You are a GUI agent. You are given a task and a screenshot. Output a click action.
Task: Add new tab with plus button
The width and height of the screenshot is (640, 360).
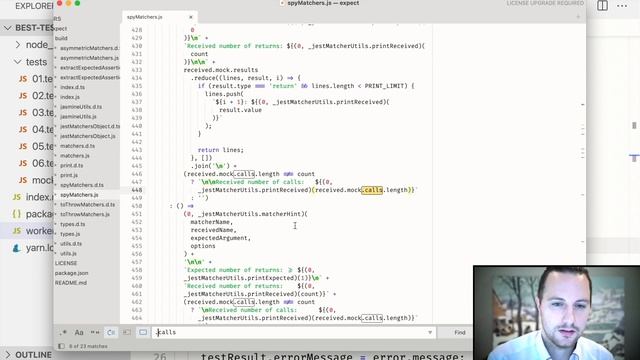coord(578,17)
